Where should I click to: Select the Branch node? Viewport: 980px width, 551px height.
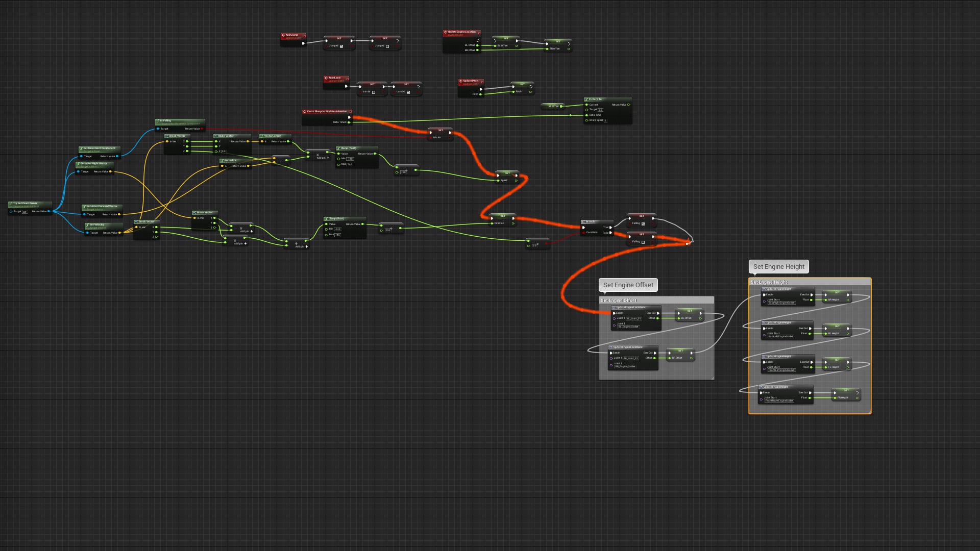coord(591,221)
